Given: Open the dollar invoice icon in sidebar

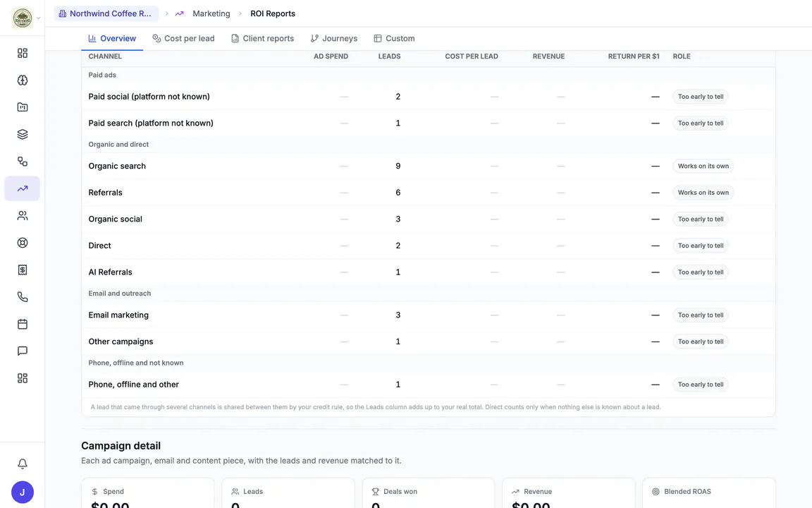Looking at the screenshot, I should [23, 270].
